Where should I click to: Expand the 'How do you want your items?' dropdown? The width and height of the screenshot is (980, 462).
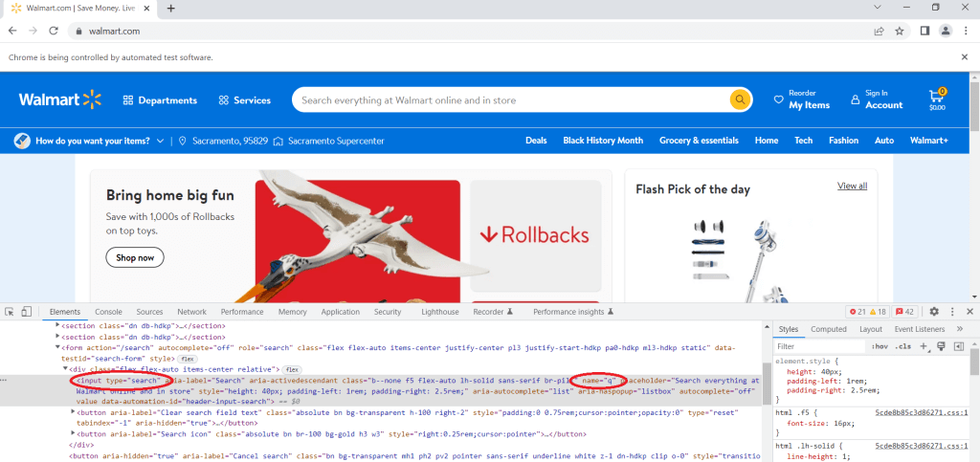coord(159,141)
